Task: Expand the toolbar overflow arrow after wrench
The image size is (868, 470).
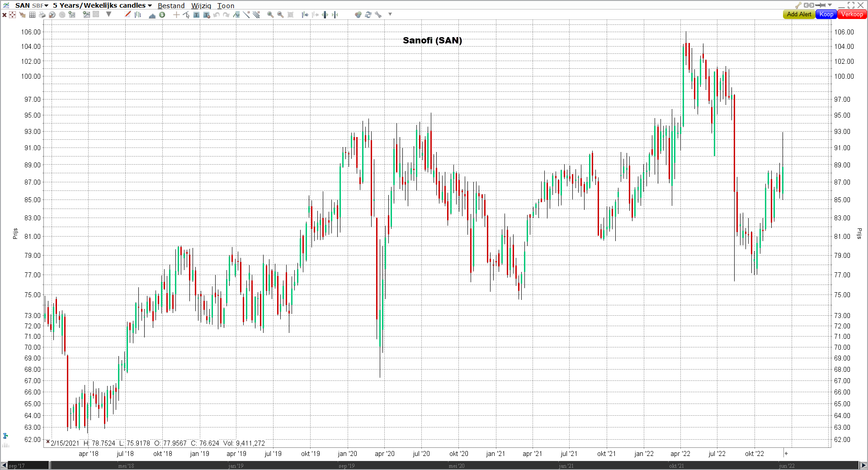Action: [x=390, y=14]
